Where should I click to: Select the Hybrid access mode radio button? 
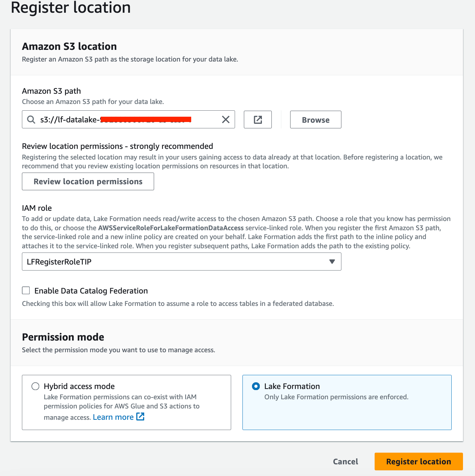[35, 386]
